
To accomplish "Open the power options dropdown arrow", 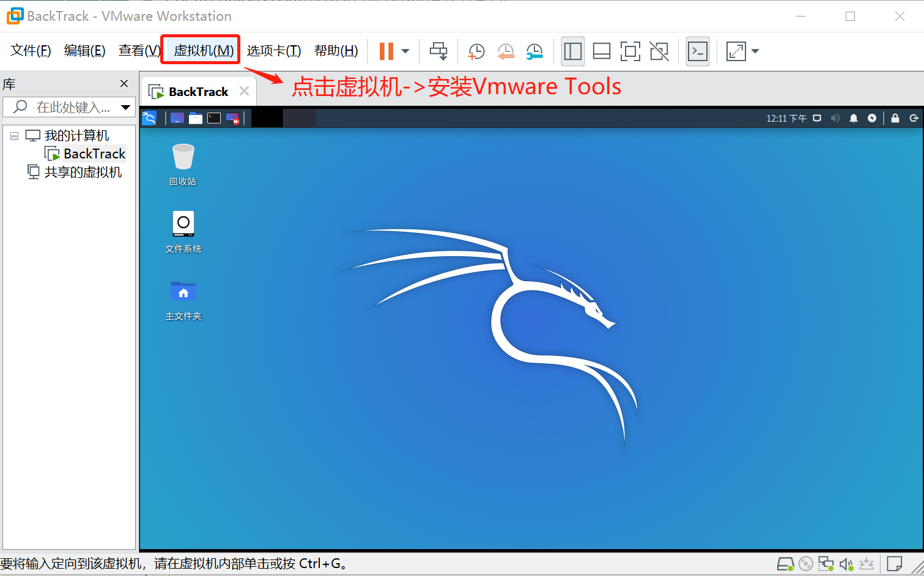I will coord(405,51).
